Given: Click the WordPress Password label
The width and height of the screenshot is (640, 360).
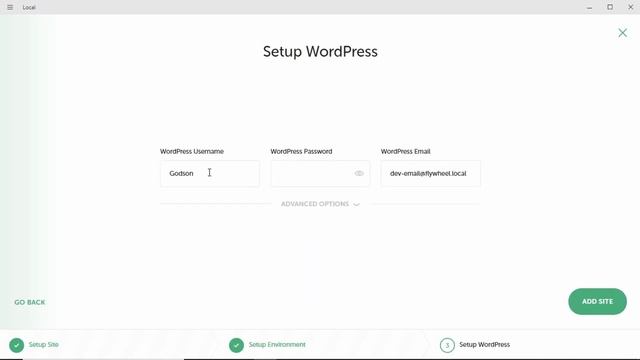Looking at the screenshot, I should coord(301,151).
